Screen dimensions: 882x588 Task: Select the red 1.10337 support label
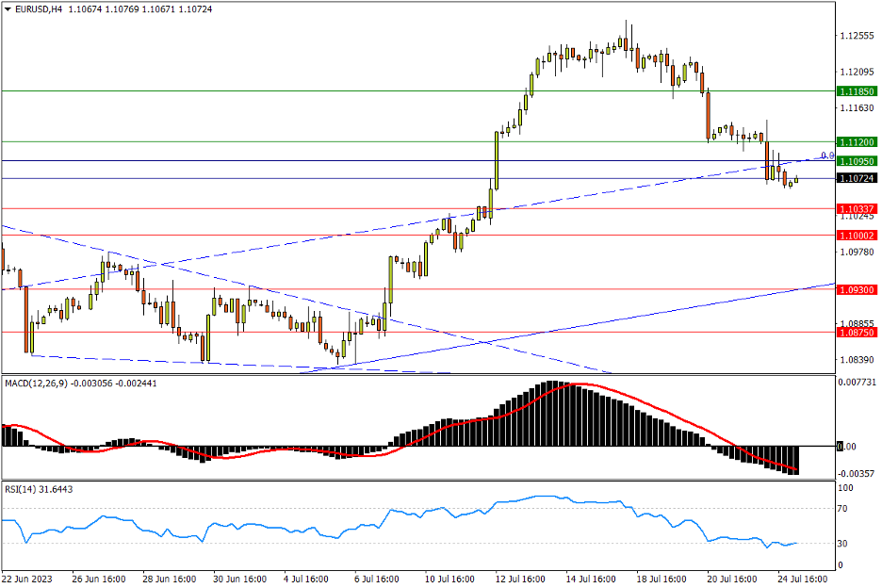[x=857, y=208]
